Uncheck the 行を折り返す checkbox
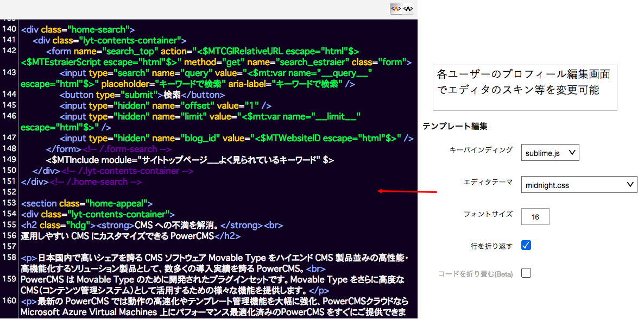Screen dimensions: 644x319 pos(526,246)
